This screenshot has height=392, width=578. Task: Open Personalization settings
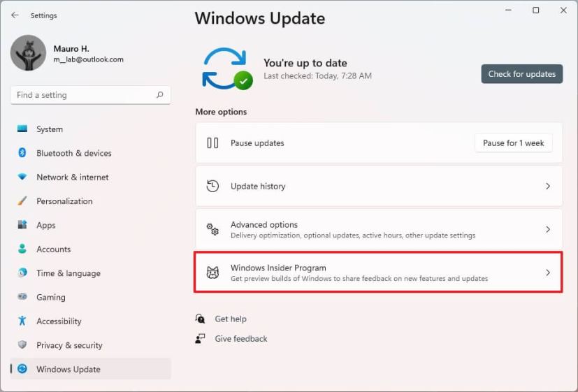point(91,201)
